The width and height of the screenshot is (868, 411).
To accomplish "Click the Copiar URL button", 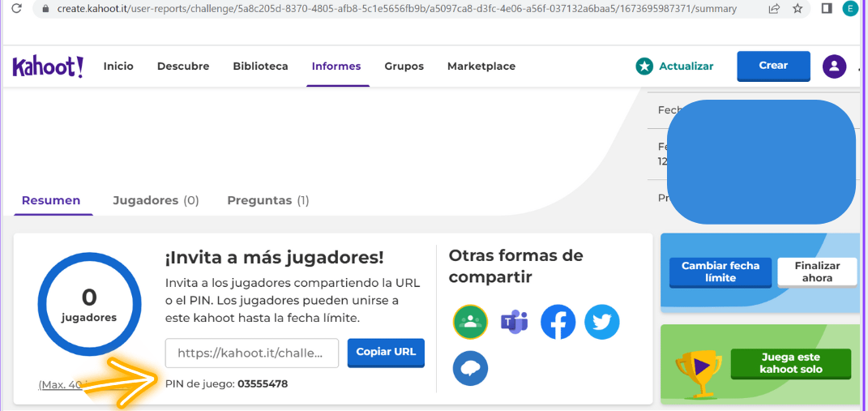I will pyautogui.click(x=386, y=353).
